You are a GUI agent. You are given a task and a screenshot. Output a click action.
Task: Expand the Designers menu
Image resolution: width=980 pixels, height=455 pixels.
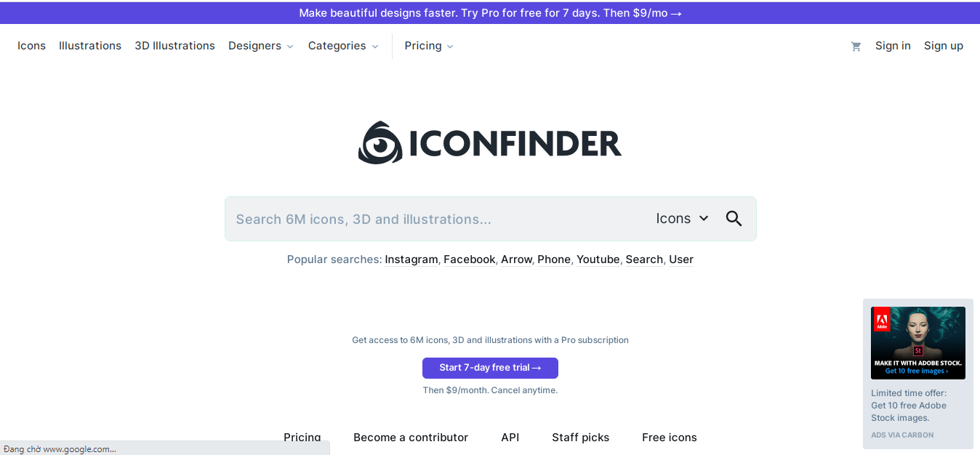[260, 46]
